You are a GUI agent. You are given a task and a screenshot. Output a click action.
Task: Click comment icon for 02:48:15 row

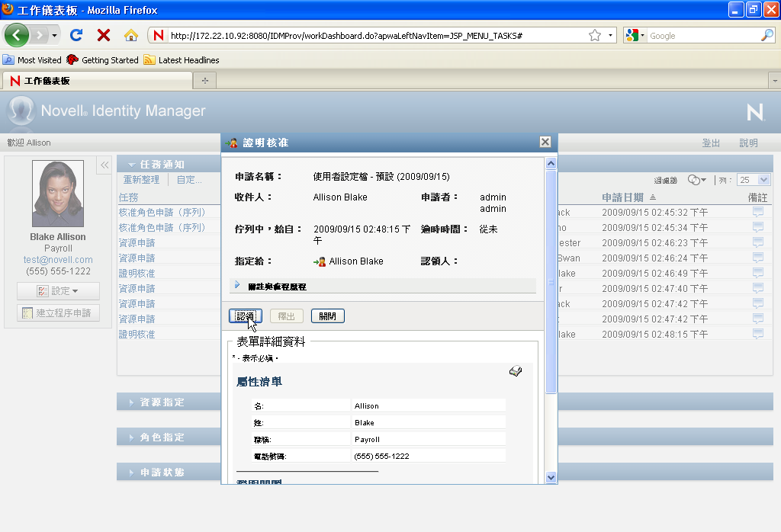[758, 334]
